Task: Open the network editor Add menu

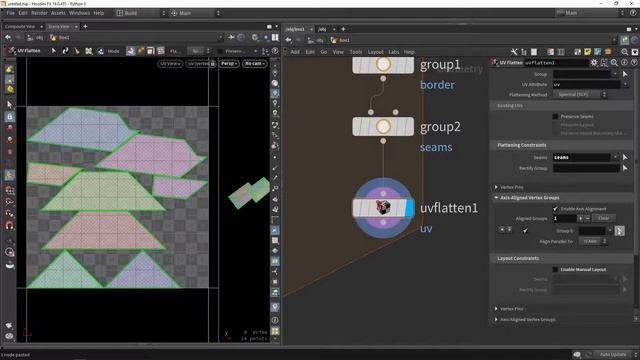Action: click(x=295, y=52)
